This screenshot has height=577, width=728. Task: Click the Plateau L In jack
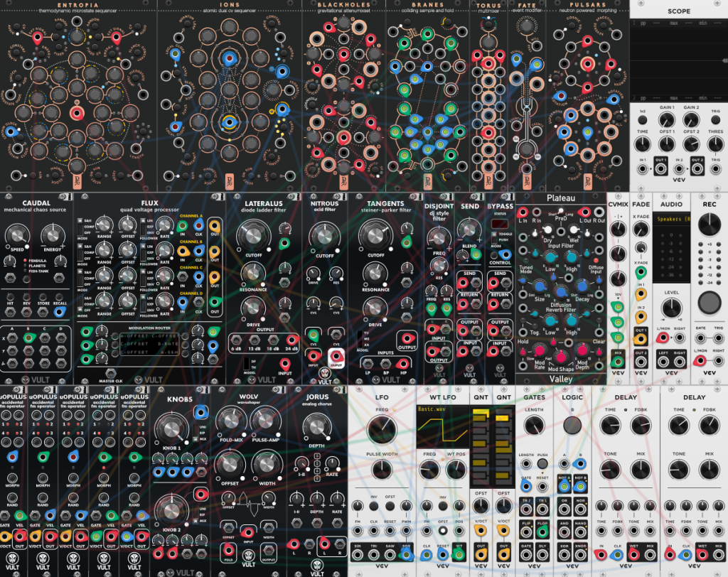523,212
